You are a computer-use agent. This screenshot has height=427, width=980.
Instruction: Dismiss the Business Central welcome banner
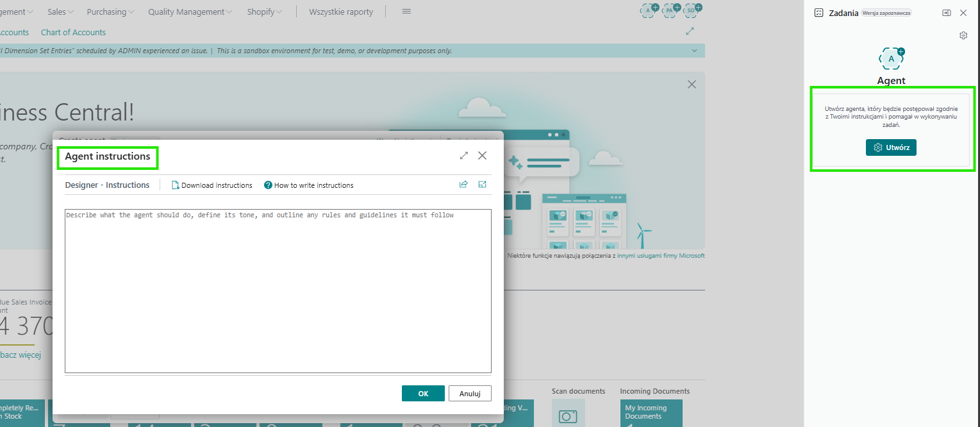(692, 85)
